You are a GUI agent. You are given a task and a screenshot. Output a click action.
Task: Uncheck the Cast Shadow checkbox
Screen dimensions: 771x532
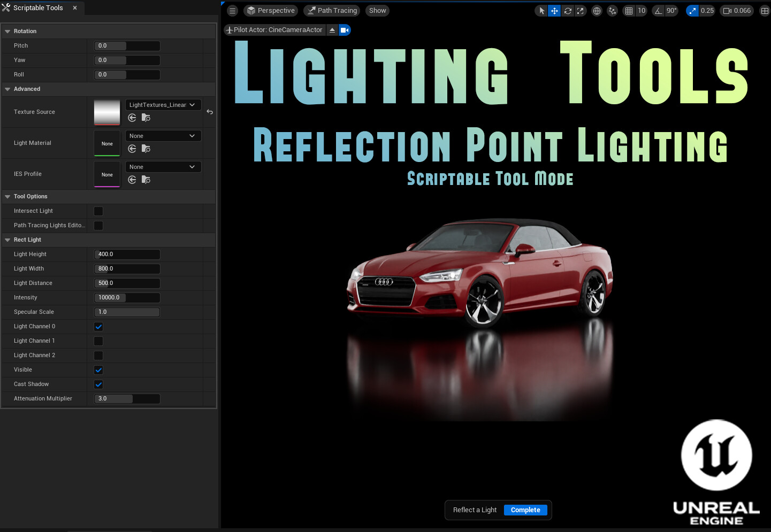(x=98, y=384)
